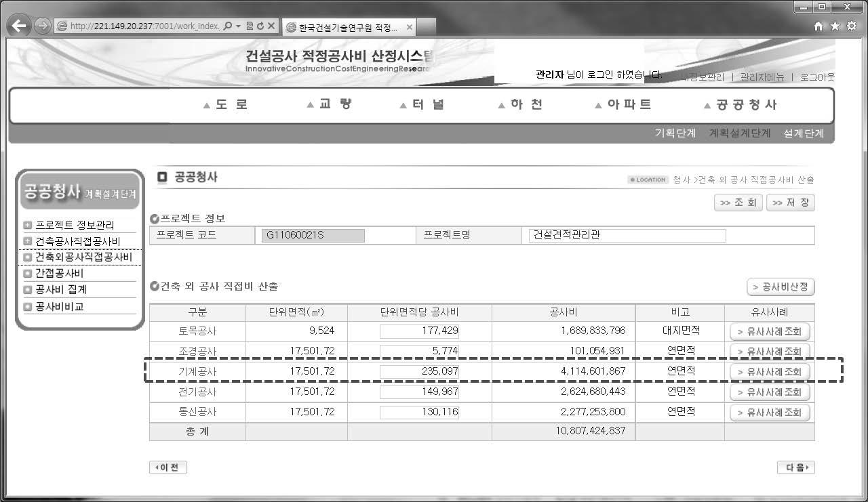Open the browser home icon
The height and width of the screenshot is (502, 868).
(x=818, y=26)
